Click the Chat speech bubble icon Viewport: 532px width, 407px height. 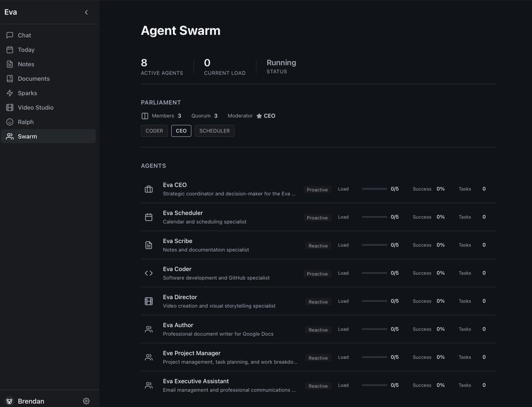pos(10,35)
